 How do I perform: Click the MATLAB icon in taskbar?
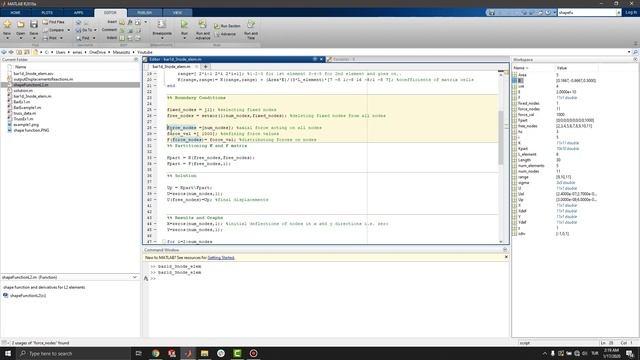coord(188,353)
